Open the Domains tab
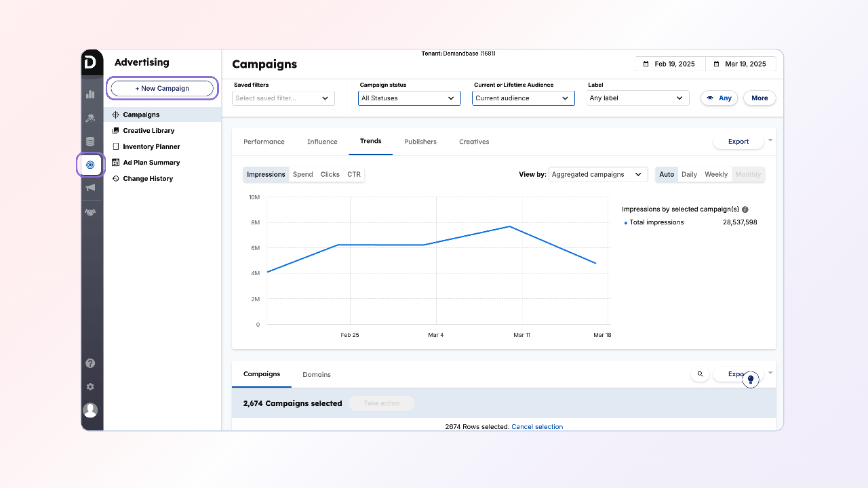The width and height of the screenshot is (868, 488). (317, 374)
